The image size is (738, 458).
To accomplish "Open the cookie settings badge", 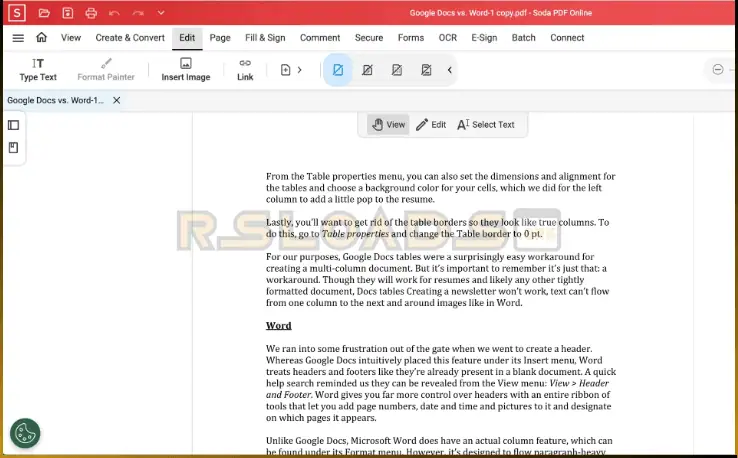I will [25, 433].
